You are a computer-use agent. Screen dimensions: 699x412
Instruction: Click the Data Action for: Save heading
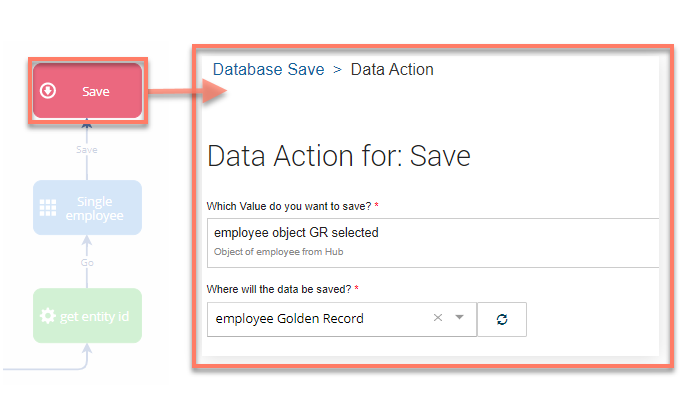point(338,157)
